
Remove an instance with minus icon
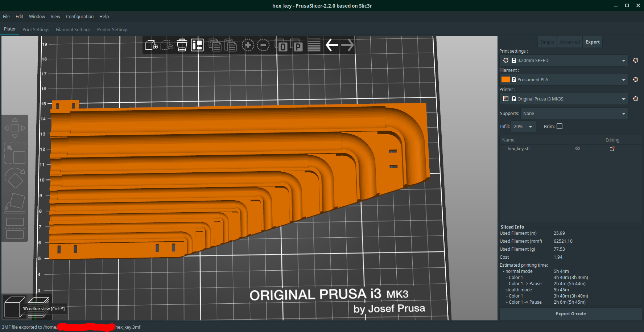[x=263, y=45]
